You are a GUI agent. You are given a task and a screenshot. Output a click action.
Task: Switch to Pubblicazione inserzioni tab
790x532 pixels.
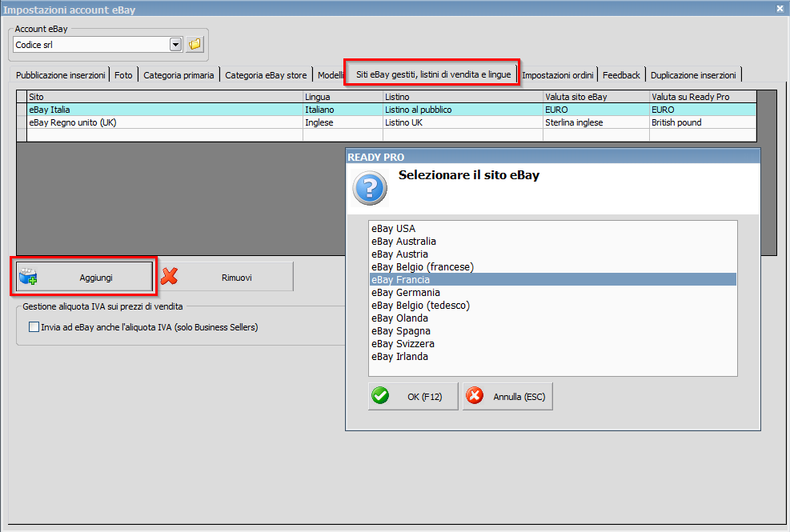point(61,75)
